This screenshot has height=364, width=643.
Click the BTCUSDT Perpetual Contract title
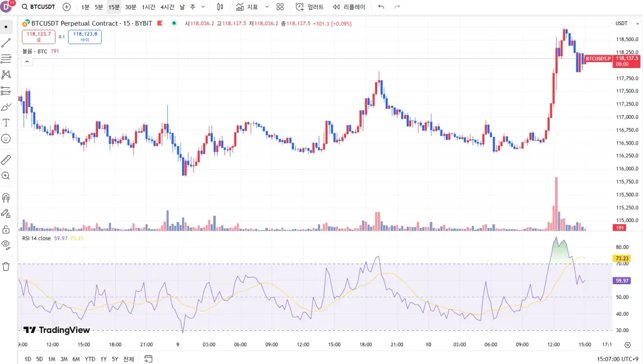(x=92, y=24)
